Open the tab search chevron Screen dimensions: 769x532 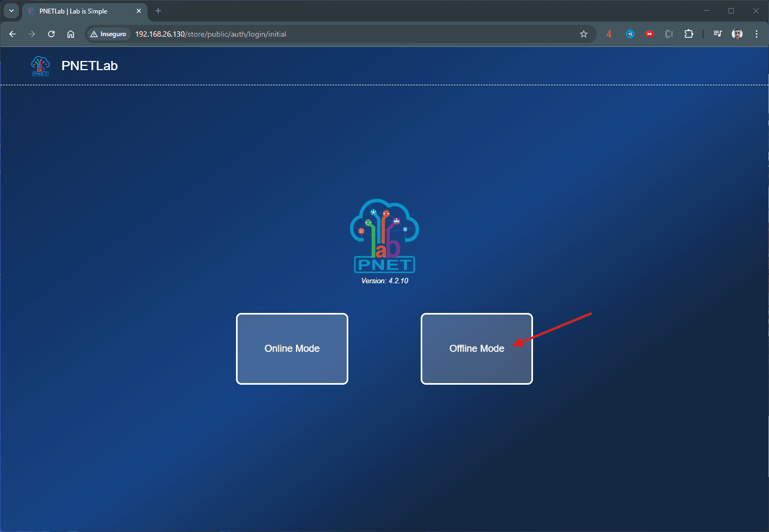[11, 11]
